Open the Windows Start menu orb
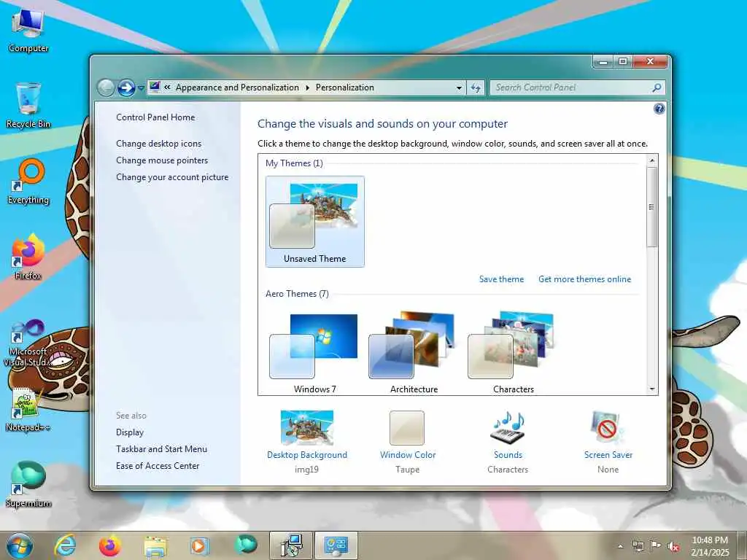The image size is (747, 560). [20, 545]
